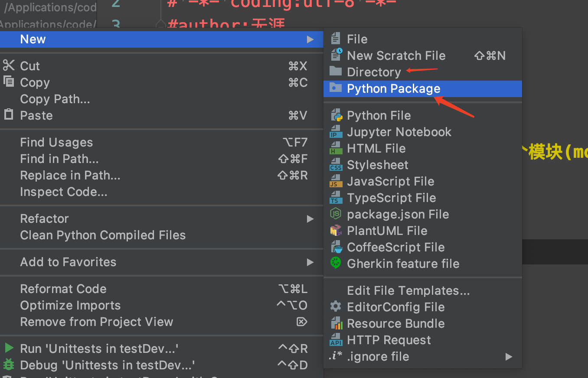Click the Gherkin feature file icon
This screenshot has width=588, height=378.
(336, 264)
